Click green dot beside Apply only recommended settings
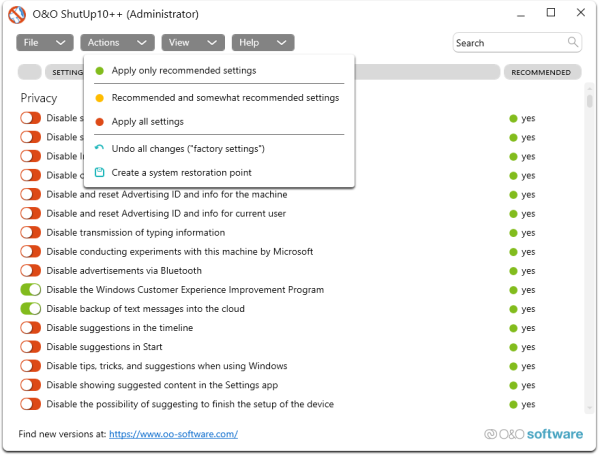 point(99,71)
